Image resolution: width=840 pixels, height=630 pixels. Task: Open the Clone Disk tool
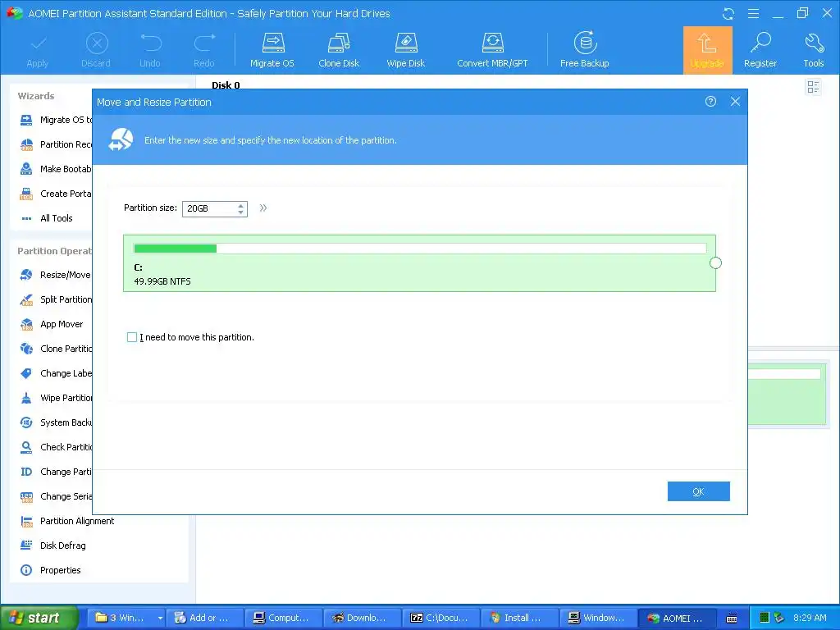pyautogui.click(x=339, y=50)
